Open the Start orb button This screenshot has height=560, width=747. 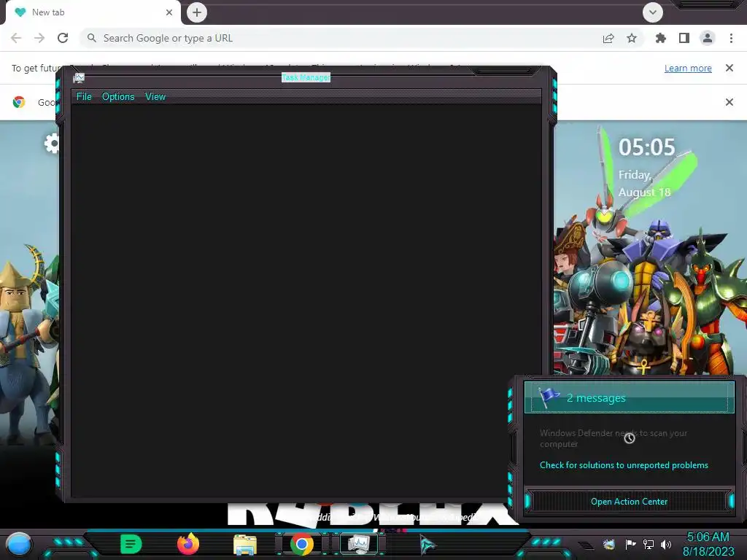click(19, 545)
